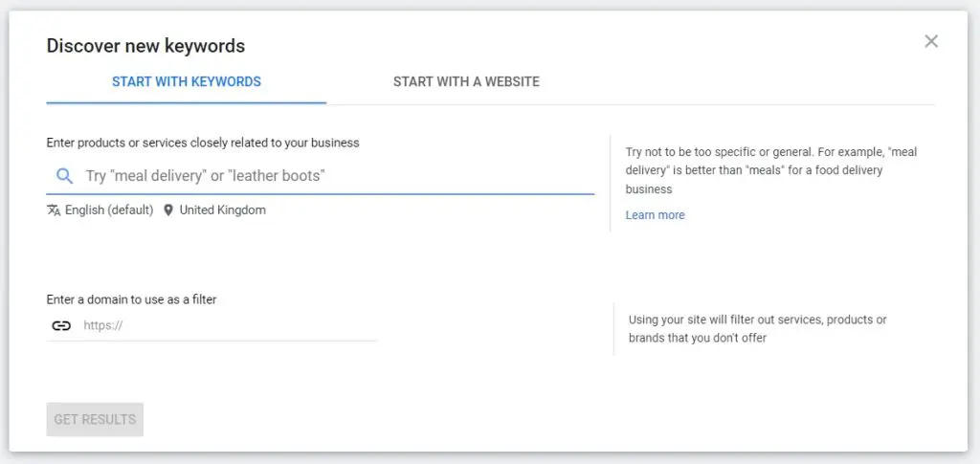980x464 pixels.
Task: Click "Enter a domain to use as a filter" label
Action: click(x=131, y=299)
